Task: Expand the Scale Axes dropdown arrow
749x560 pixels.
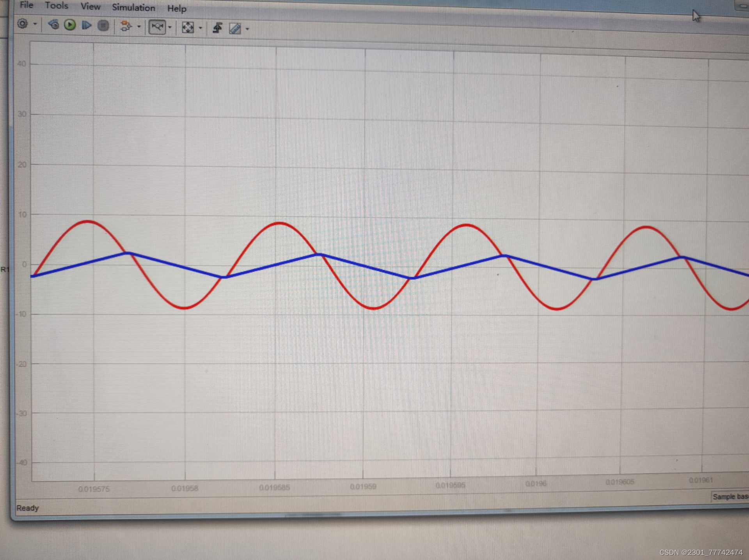Action: point(201,28)
